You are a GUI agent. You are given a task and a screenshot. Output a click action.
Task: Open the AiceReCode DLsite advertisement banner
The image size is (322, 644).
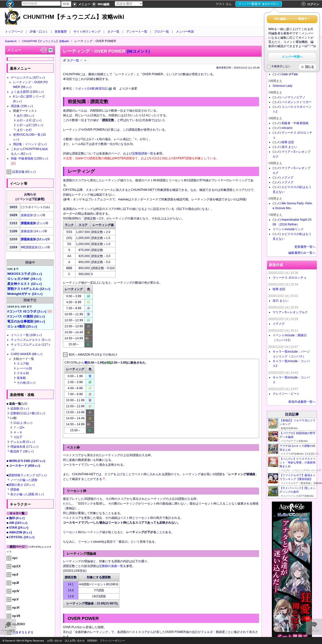pos(292,569)
